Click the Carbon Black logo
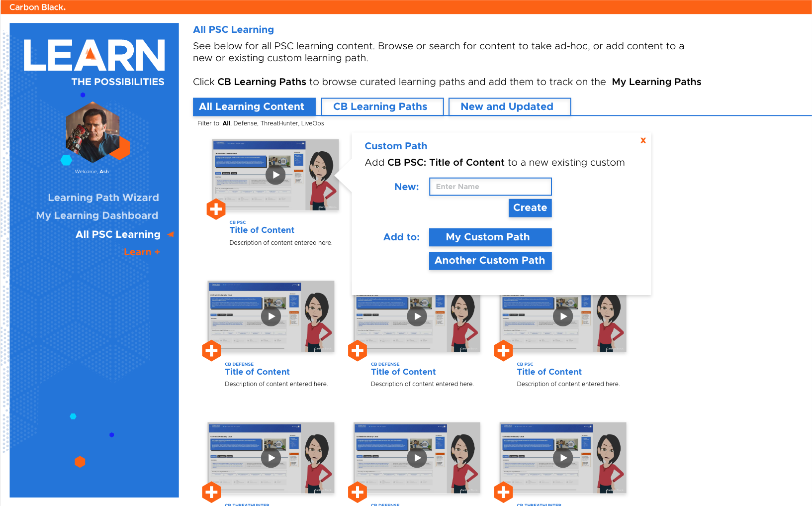Image resolution: width=812 pixels, height=506 pixels. (37, 7)
